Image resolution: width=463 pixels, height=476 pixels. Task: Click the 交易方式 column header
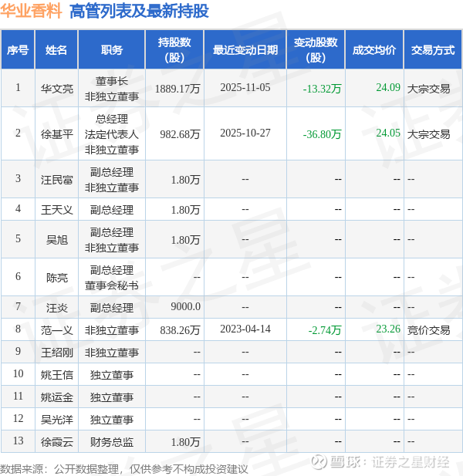tap(433, 50)
